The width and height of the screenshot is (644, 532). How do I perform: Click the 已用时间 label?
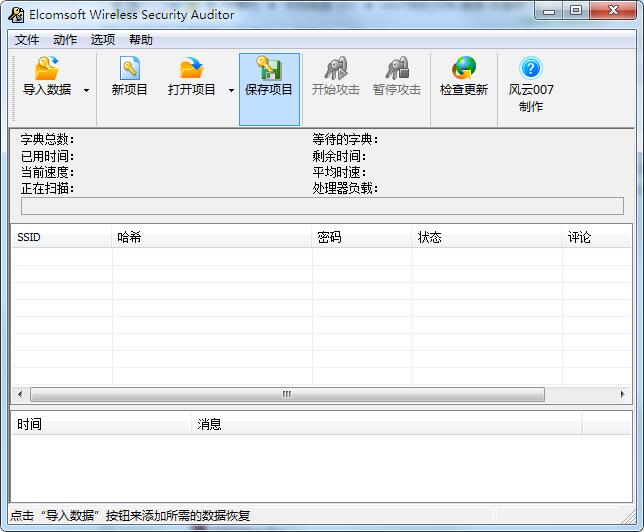pos(48,156)
